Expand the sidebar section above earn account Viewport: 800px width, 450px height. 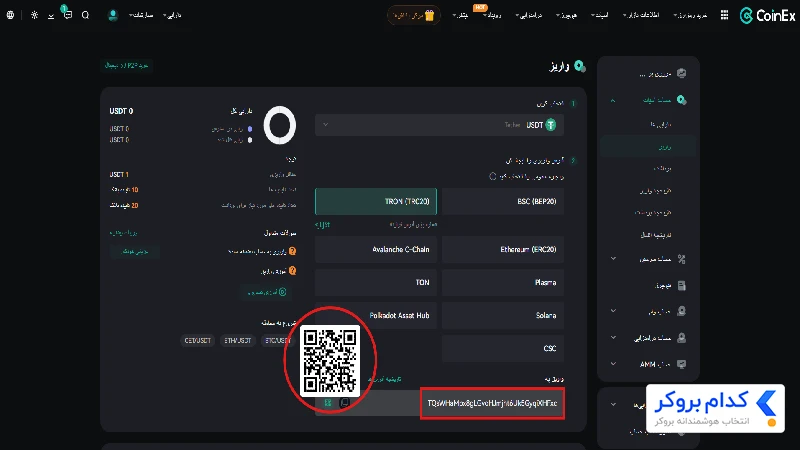[x=613, y=311]
